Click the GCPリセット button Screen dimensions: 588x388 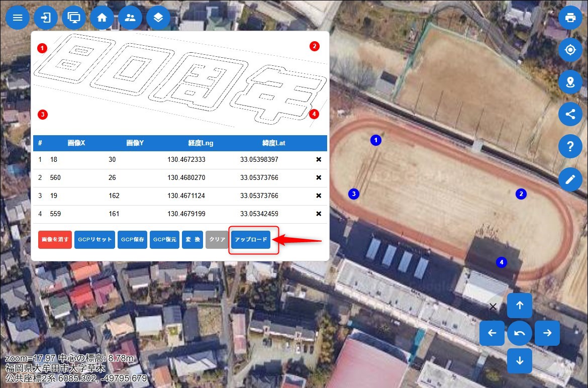click(x=95, y=240)
